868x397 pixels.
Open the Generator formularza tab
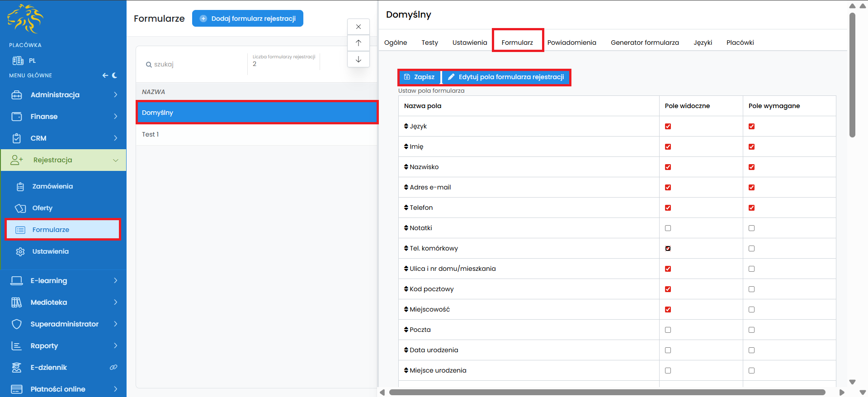coord(645,43)
